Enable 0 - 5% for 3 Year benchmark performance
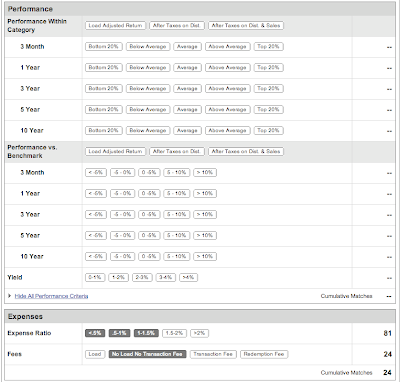This screenshot has width=400, height=382. 149,215
